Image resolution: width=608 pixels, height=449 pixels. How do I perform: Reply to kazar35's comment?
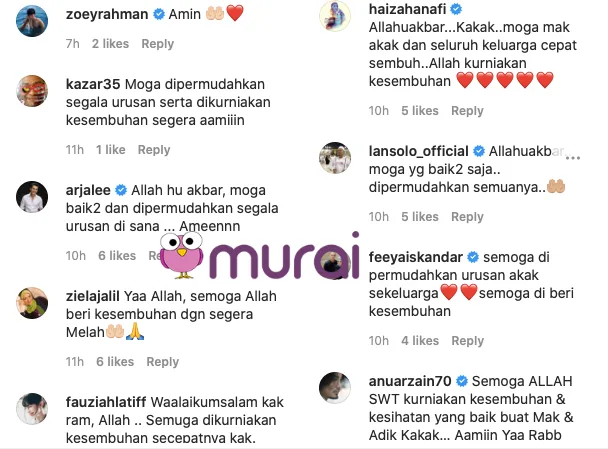tap(154, 150)
